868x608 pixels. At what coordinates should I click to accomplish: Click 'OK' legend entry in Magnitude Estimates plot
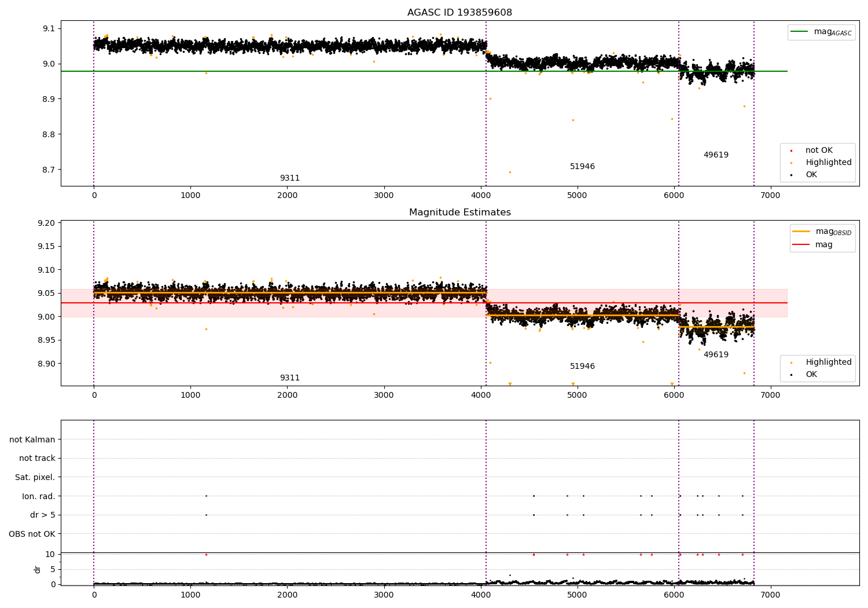point(803,375)
